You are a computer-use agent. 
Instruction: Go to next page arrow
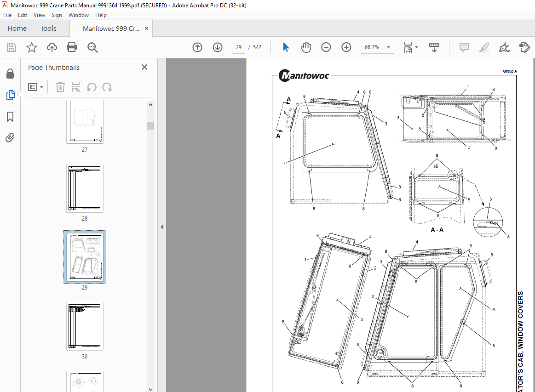[217, 47]
